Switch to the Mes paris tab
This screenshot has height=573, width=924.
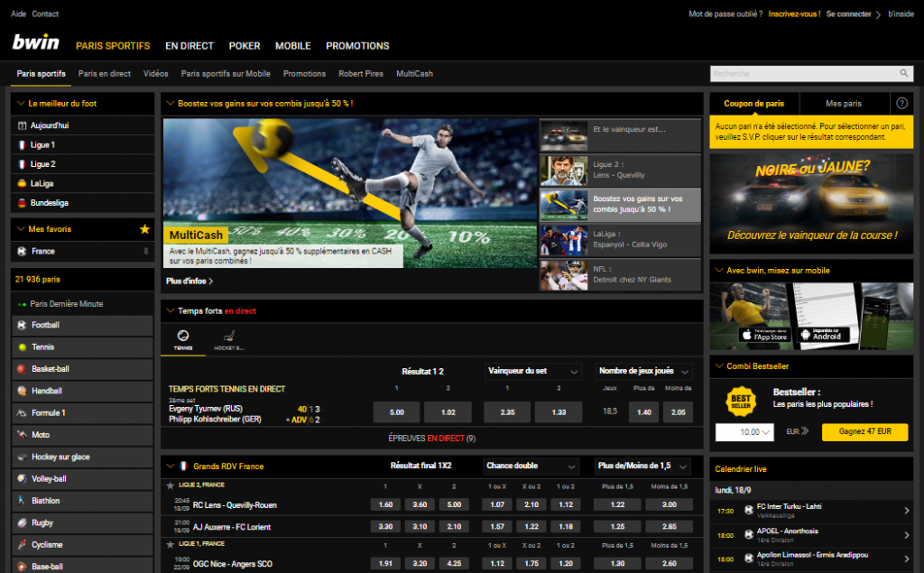pyautogui.click(x=844, y=103)
